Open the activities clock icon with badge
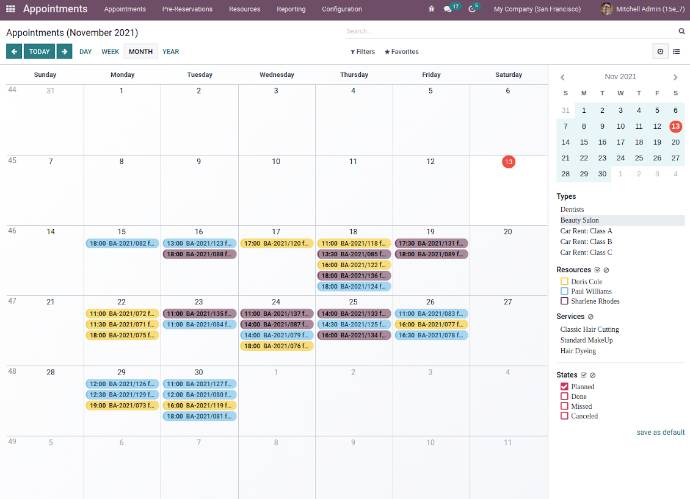Image resolution: width=690 pixels, height=499 pixels. 471,9
